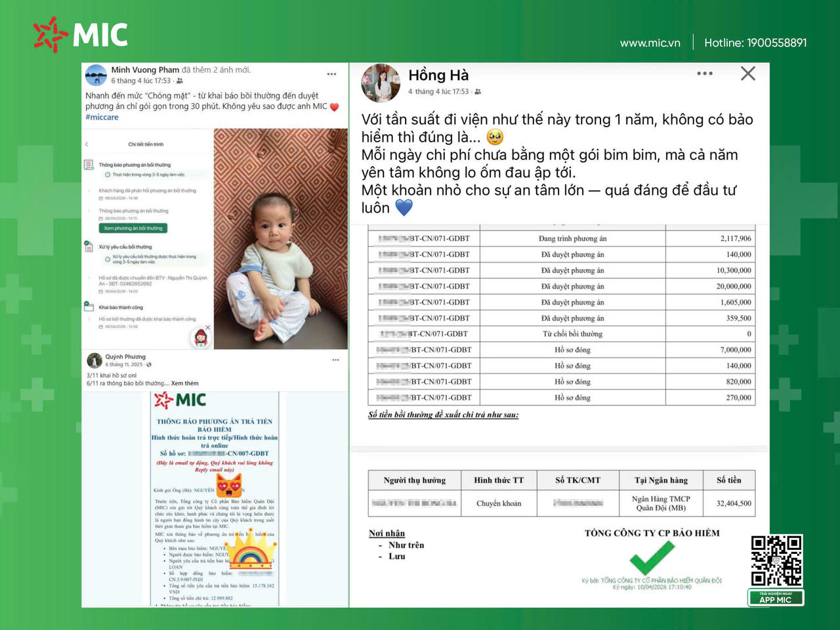Expand "Xem thêm" on Quỳnh Phương's post
This screenshot has width=840, height=630.
186,383
